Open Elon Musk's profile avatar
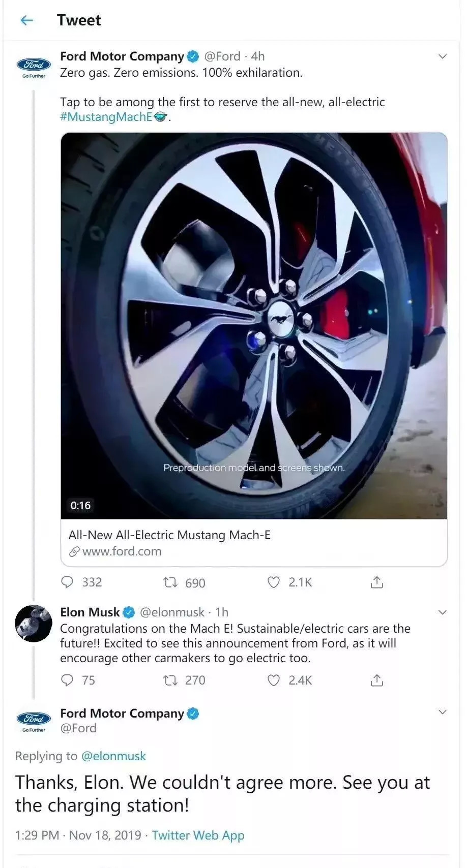 click(x=34, y=624)
